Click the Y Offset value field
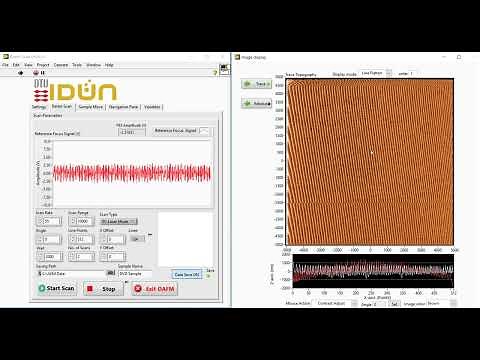 pyautogui.click(x=116, y=257)
